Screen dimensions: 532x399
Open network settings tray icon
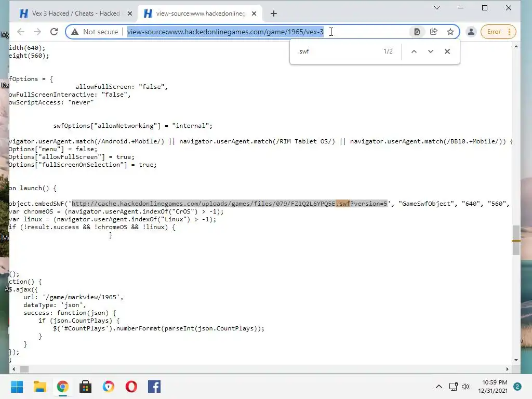453,387
